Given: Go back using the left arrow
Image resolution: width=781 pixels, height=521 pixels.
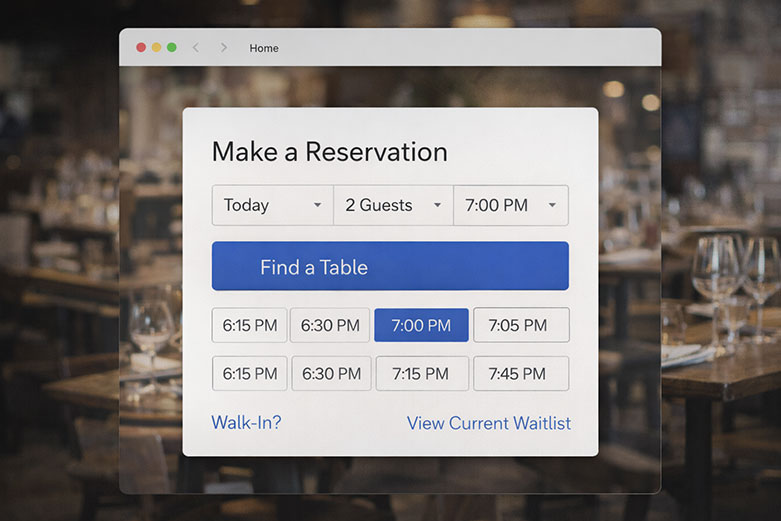Looking at the screenshot, I should click(x=196, y=48).
